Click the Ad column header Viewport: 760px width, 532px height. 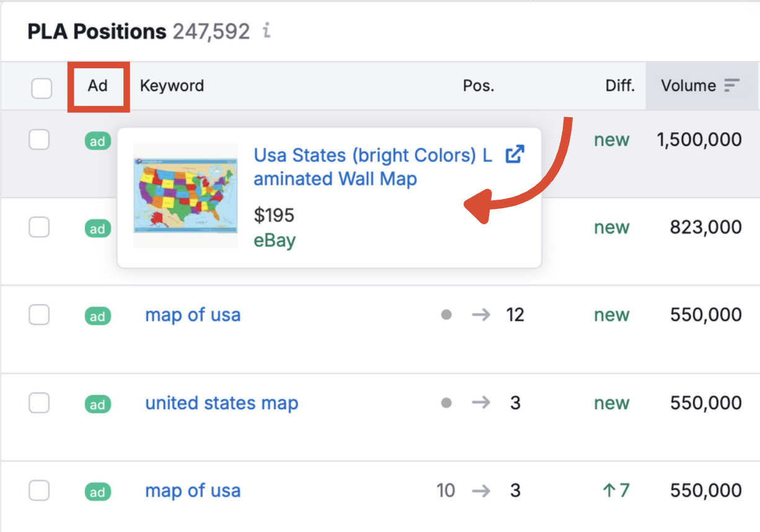[x=98, y=86]
